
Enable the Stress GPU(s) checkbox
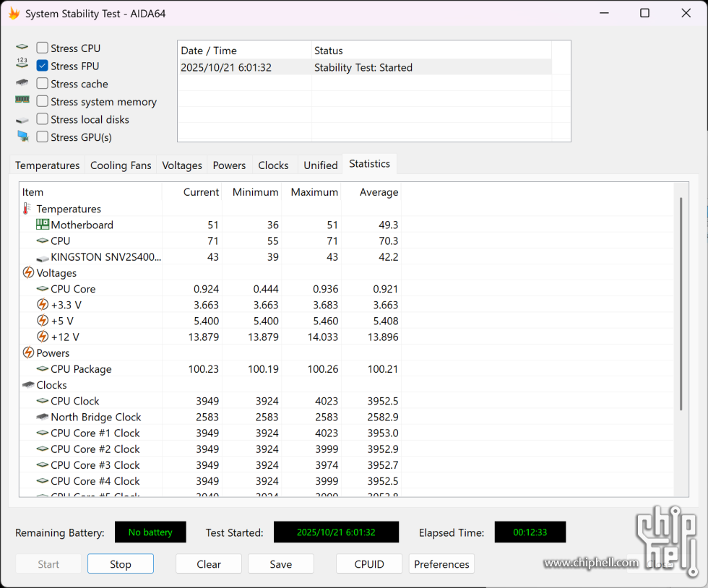point(43,137)
